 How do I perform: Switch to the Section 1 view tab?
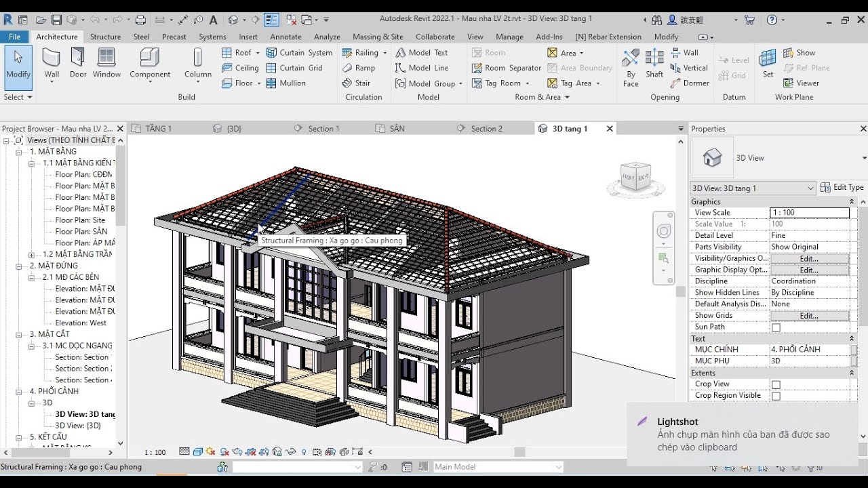(323, 128)
